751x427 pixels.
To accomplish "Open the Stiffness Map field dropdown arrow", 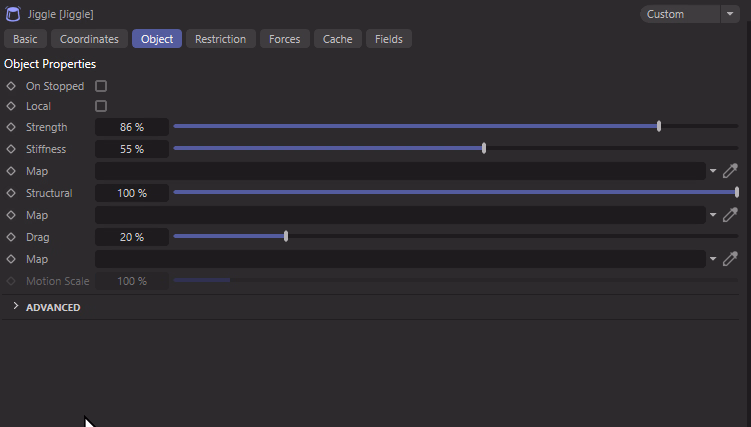I will (x=713, y=171).
